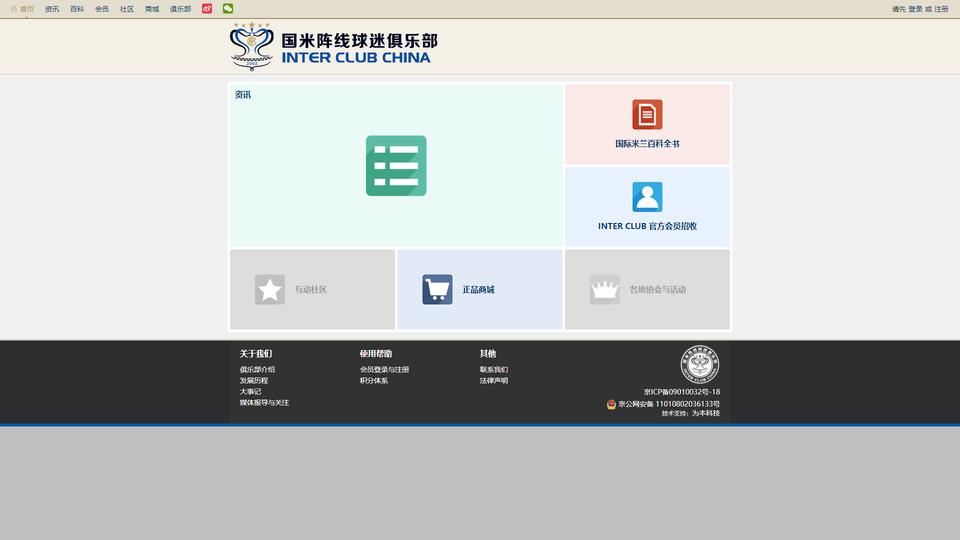
Task: Click the round club seal in footer
Action: (x=700, y=364)
